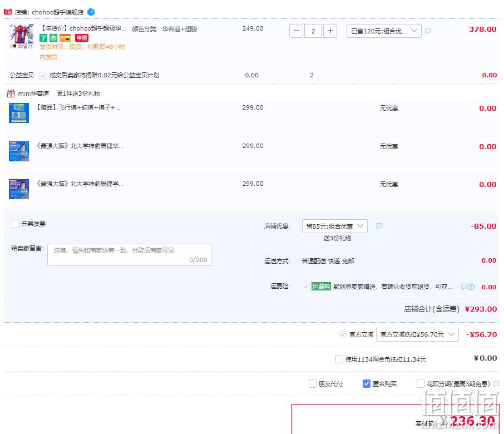504x434 pixels.
Task: Click the green shield badge under product title
Action: tap(53, 38)
